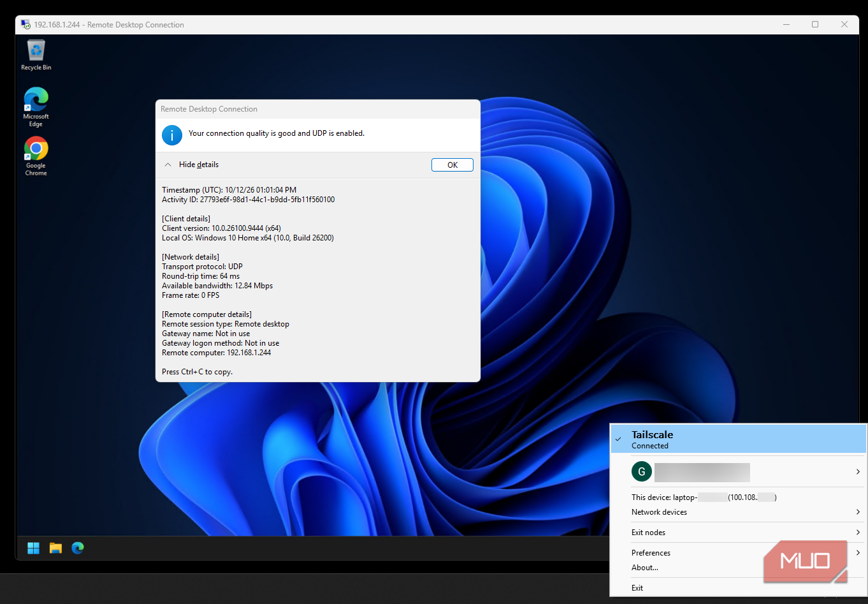Select the green G account avatar
The height and width of the screenshot is (604, 868).
click(x=642, y=472)
